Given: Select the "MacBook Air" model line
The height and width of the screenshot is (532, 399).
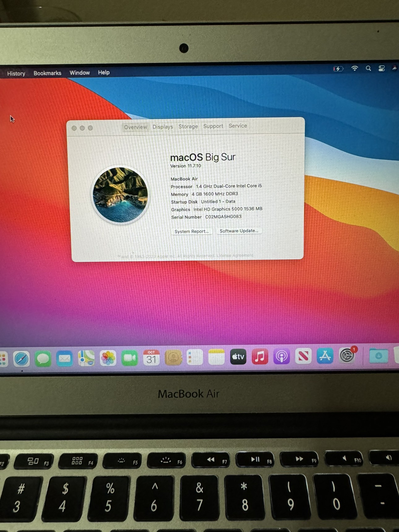Looking at the screenshot, I should coord(184,179).
